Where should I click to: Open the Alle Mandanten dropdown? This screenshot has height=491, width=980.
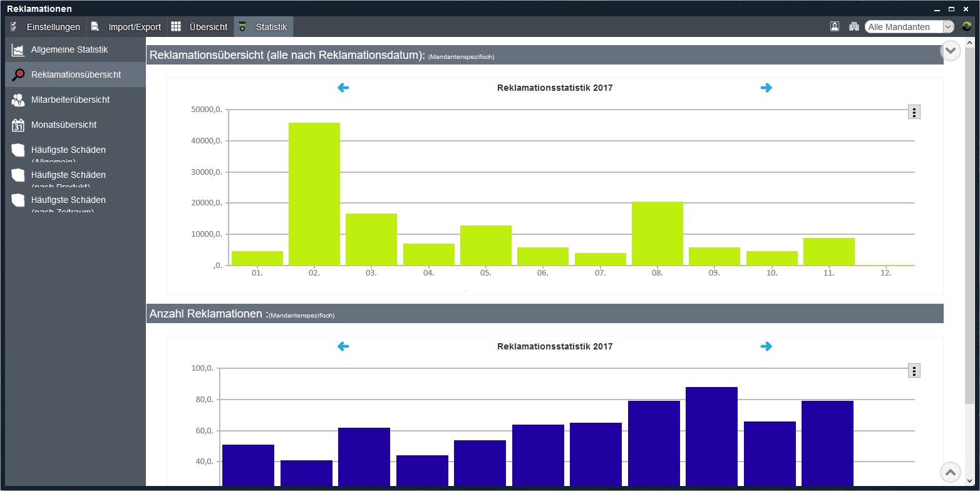909,27
